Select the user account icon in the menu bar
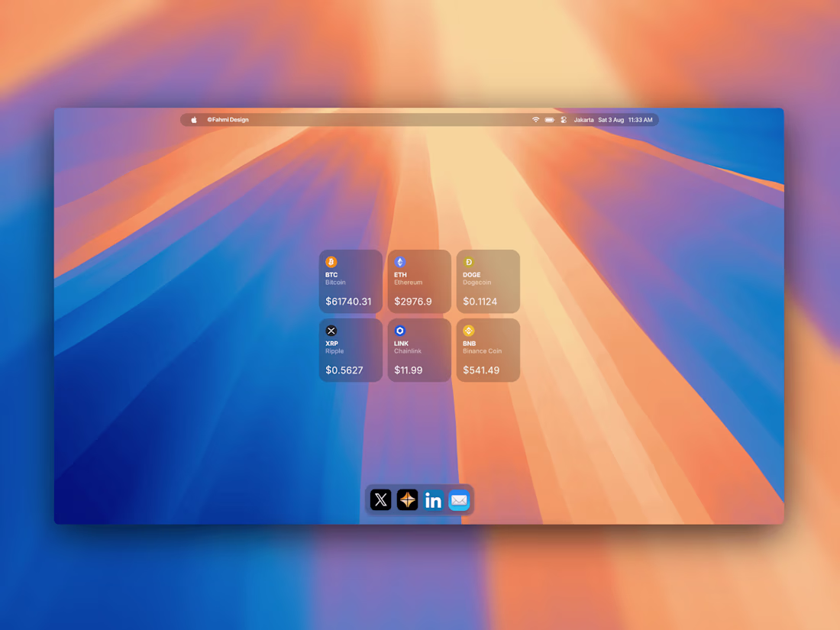 [564, 119]
